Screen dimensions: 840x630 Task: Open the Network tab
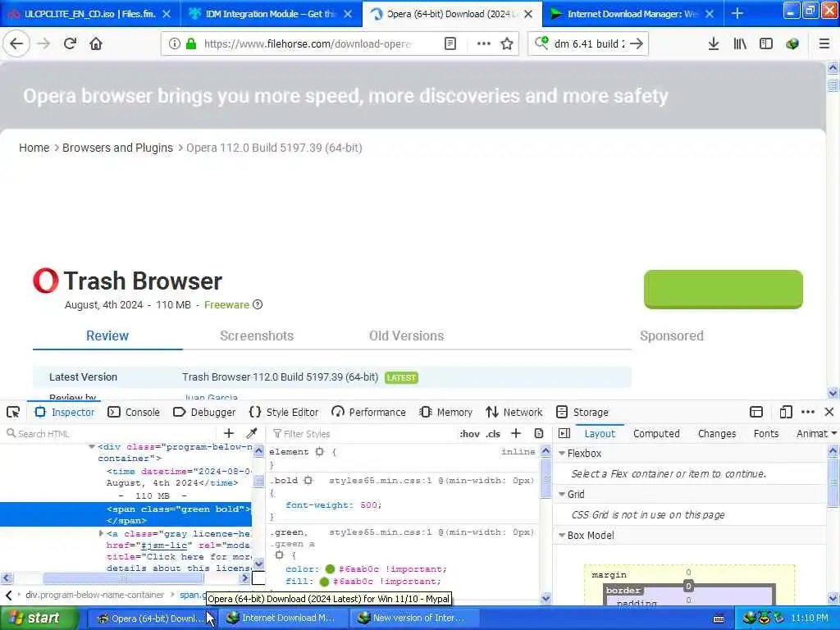514,412
